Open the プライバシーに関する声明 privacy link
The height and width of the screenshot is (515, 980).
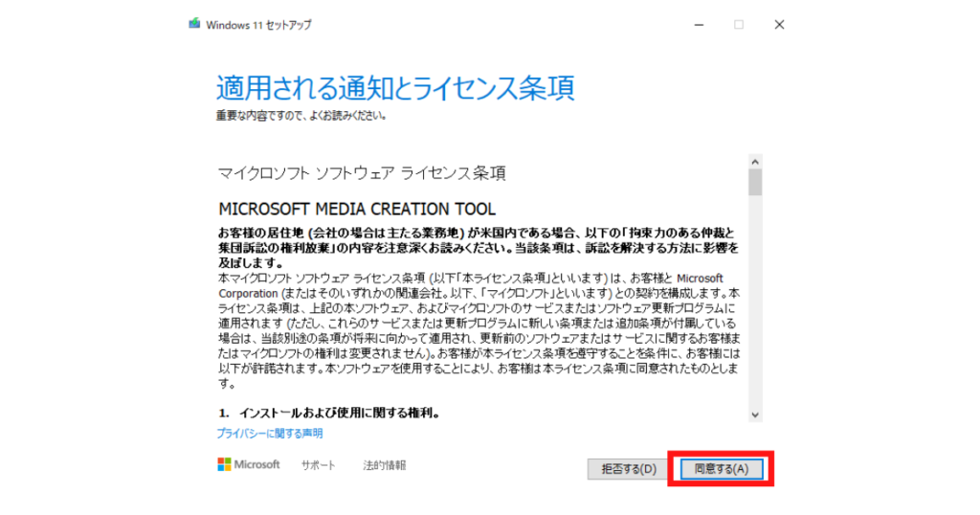269,433
